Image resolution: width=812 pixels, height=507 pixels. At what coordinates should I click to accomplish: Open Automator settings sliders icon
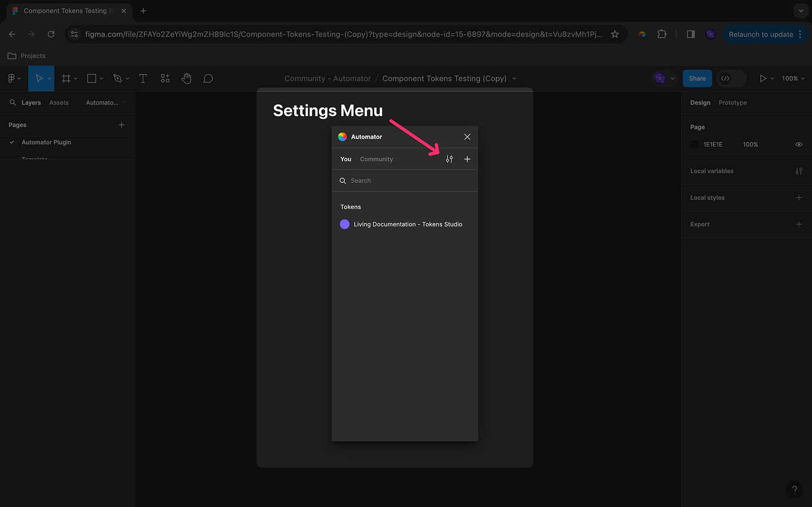[449, 159]
